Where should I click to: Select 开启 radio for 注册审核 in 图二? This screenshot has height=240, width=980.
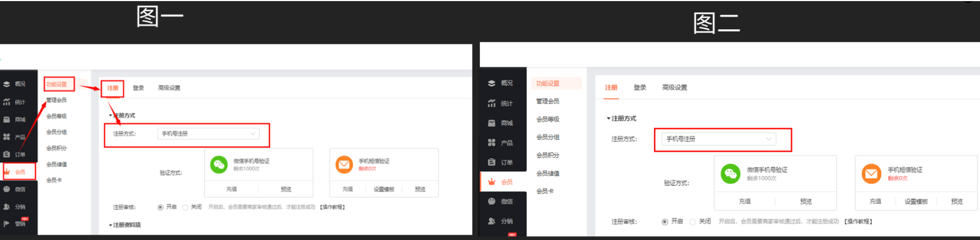coord(664,222)
